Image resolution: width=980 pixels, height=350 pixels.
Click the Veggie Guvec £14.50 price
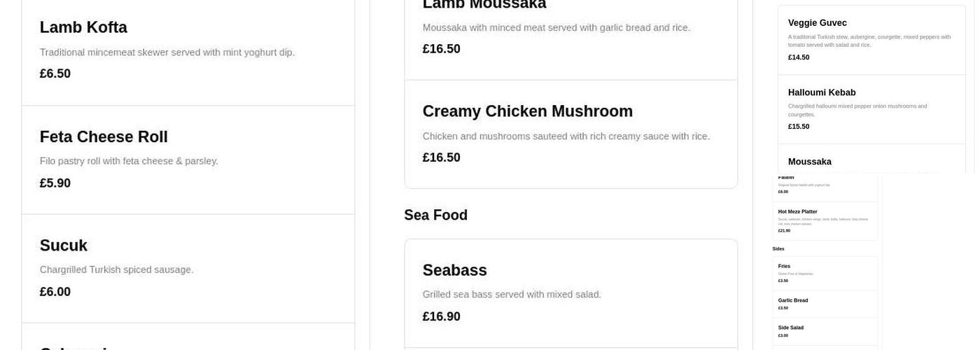[799, 57]
